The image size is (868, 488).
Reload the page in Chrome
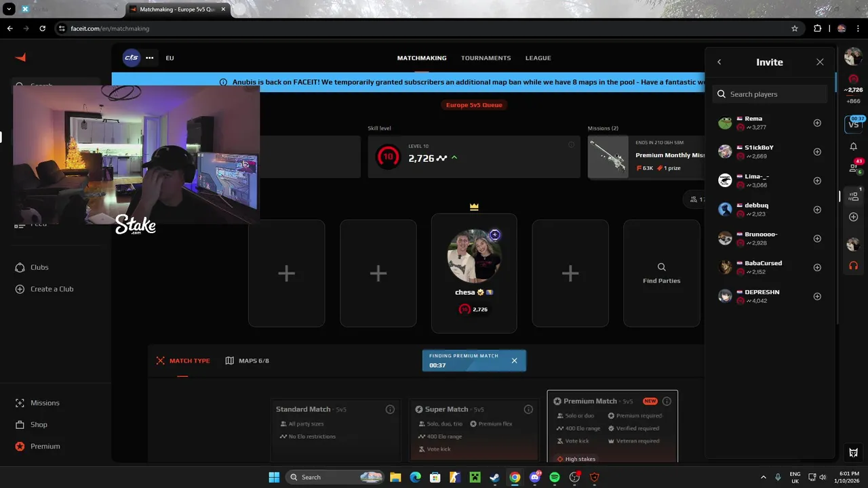tap(43, 28)
